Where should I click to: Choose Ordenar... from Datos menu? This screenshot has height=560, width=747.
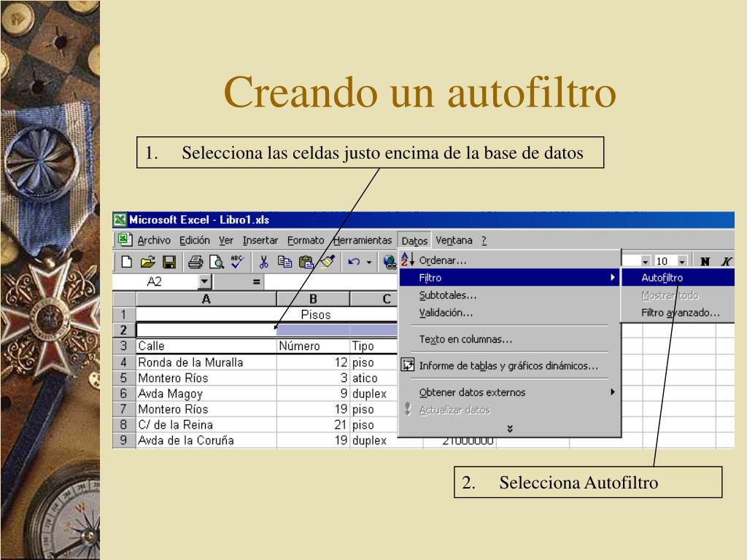click(509, 260)
